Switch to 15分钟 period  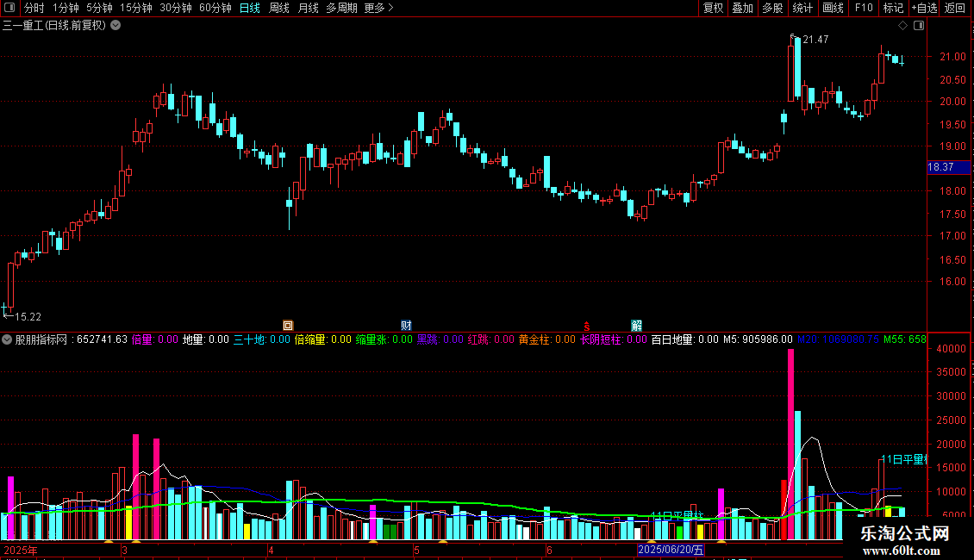(136, 8)
